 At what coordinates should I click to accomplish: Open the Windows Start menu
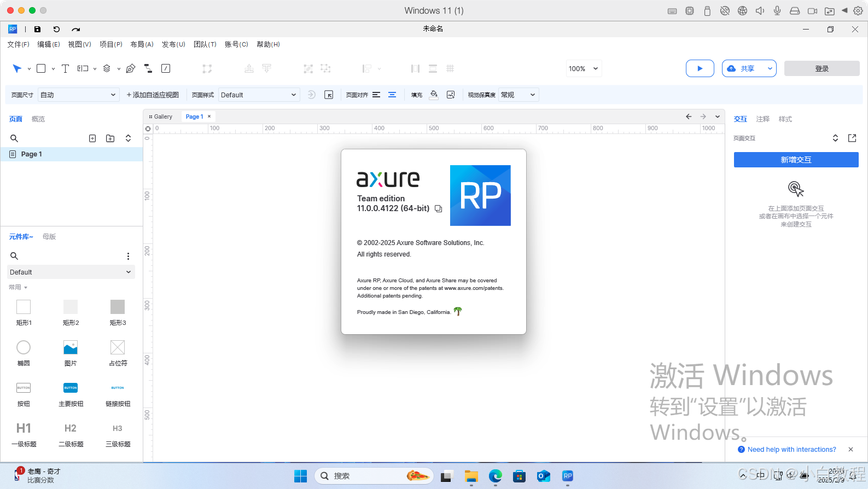[301, 476]
